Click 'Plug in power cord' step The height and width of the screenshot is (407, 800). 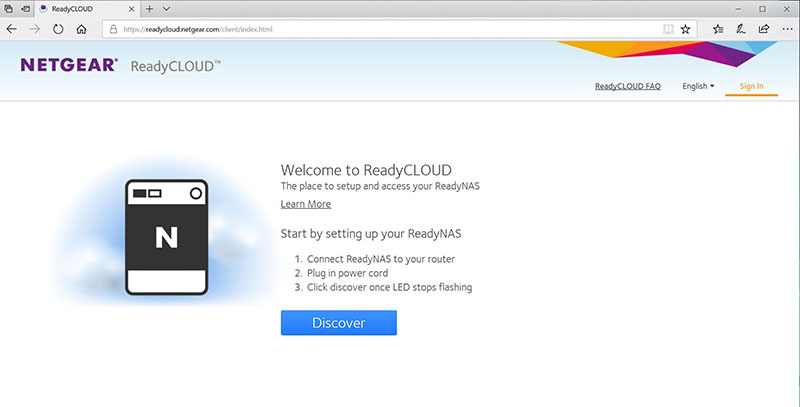point(347,273)
